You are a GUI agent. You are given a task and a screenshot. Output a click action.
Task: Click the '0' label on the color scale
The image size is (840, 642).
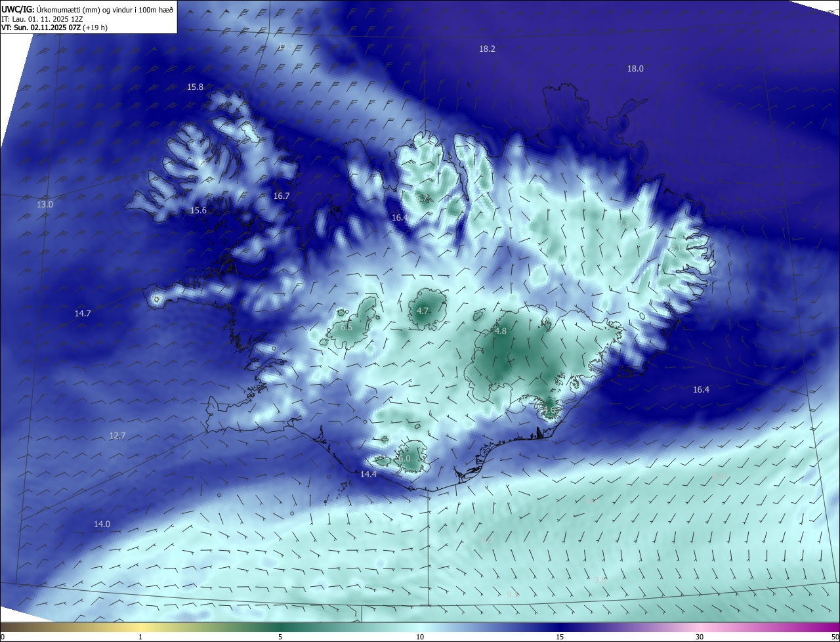pos(3,637)
